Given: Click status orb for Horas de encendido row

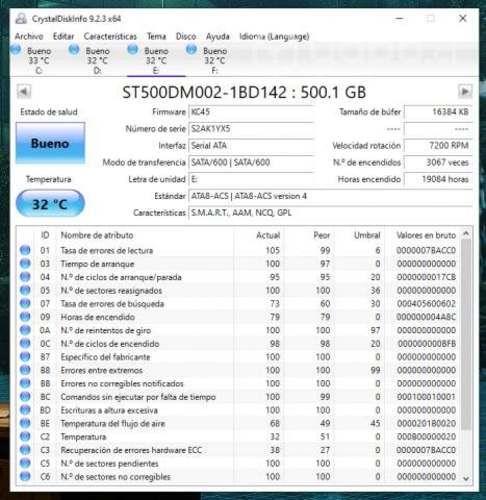Looking at the screenshot, I should coord(25,317).
